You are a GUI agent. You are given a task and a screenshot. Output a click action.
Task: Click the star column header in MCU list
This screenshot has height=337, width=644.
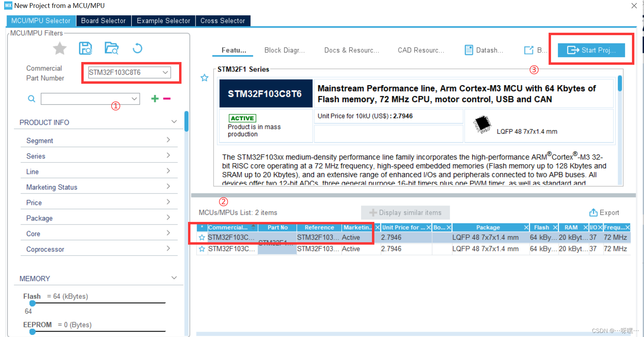tap(202, 227)
